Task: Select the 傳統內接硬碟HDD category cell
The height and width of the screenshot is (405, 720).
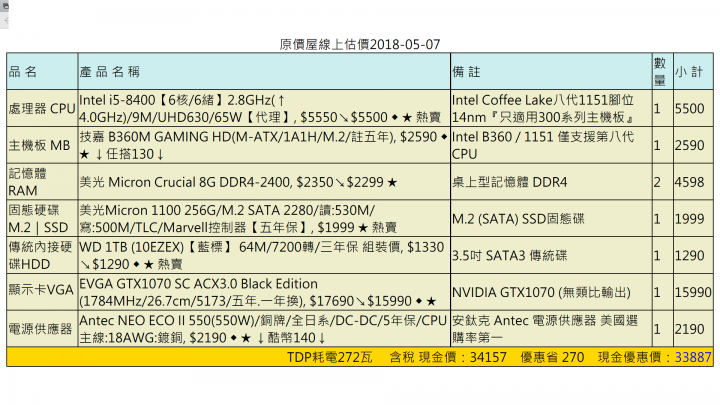Action: [x=42, y=255]
